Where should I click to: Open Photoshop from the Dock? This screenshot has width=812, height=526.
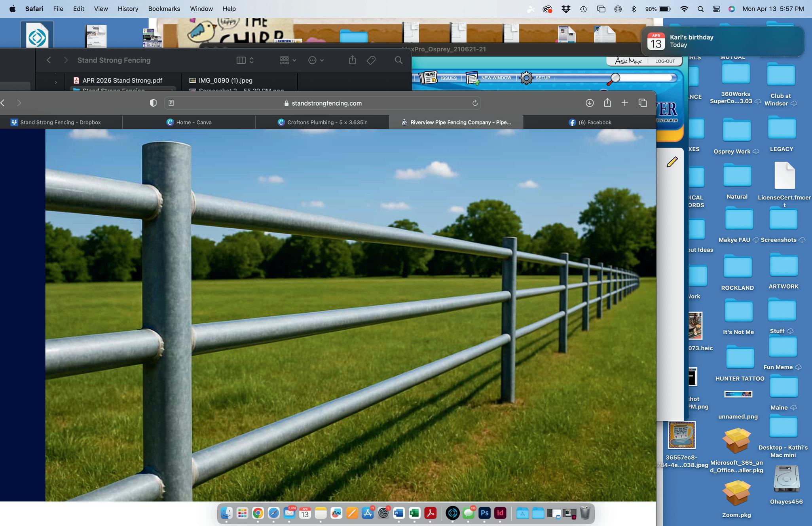484,513
